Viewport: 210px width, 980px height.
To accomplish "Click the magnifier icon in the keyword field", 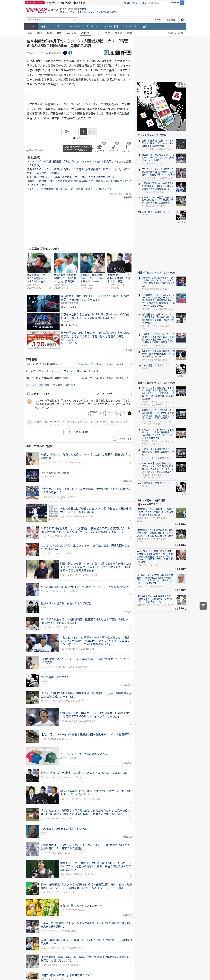I will (x=75, y=20).
